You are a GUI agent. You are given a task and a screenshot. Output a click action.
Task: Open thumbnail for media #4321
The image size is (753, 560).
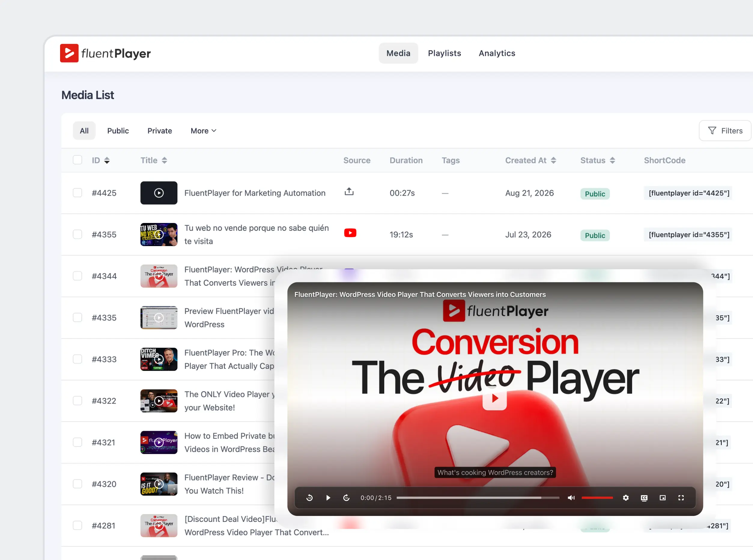159,442
